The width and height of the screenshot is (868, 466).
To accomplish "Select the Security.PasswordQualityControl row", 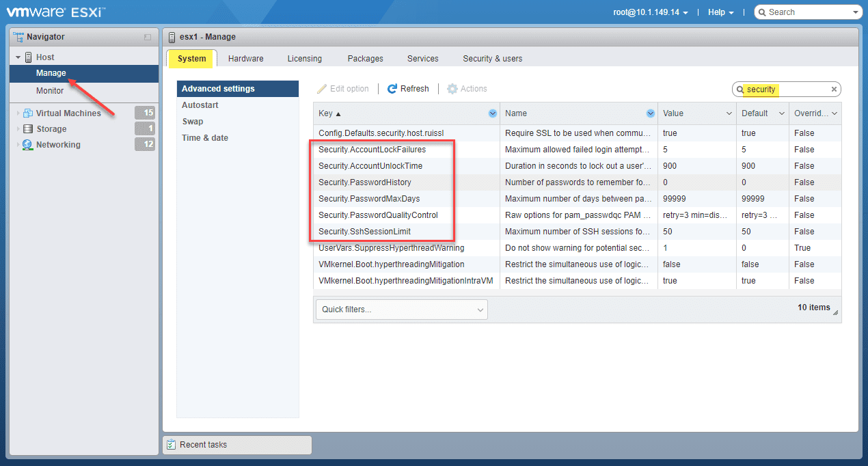I will tap(577, 215).
